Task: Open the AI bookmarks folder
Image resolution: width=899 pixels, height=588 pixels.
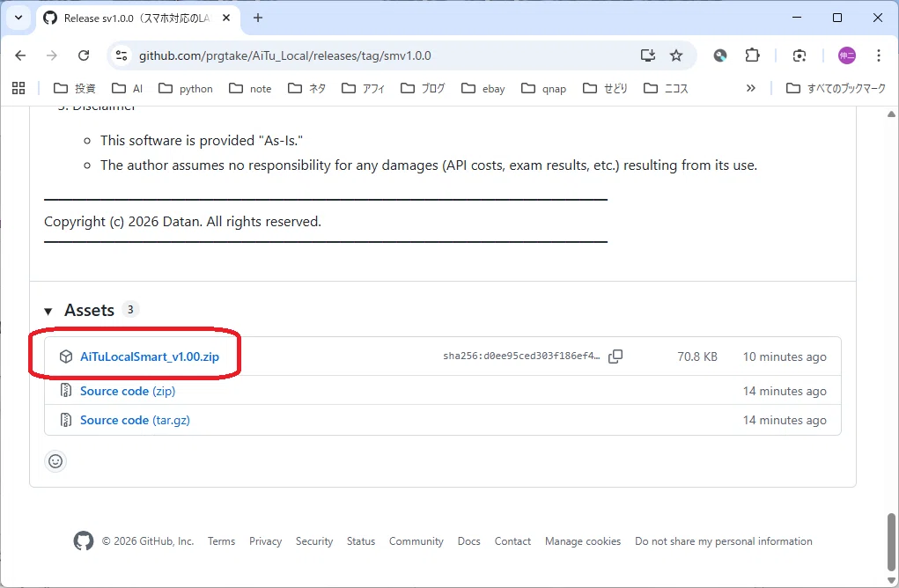Action: point(128,88)
